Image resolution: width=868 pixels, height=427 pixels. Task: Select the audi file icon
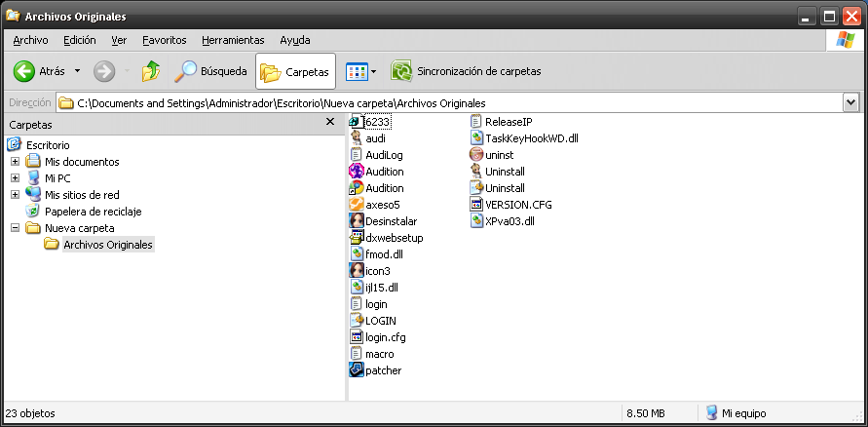356,137
